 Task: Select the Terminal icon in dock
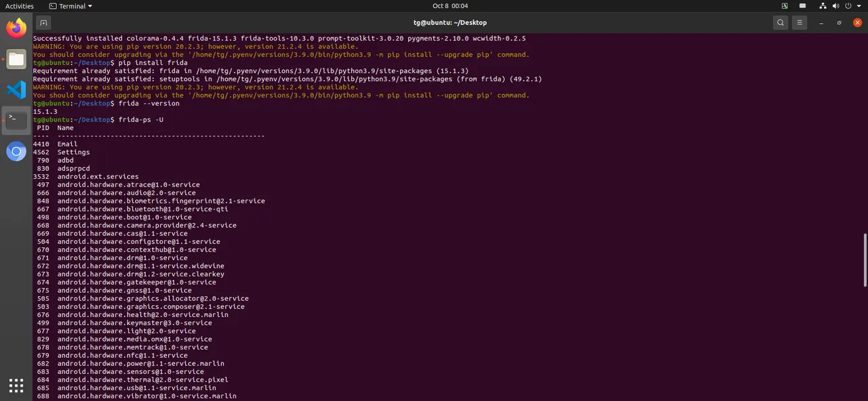click(16, 121)
